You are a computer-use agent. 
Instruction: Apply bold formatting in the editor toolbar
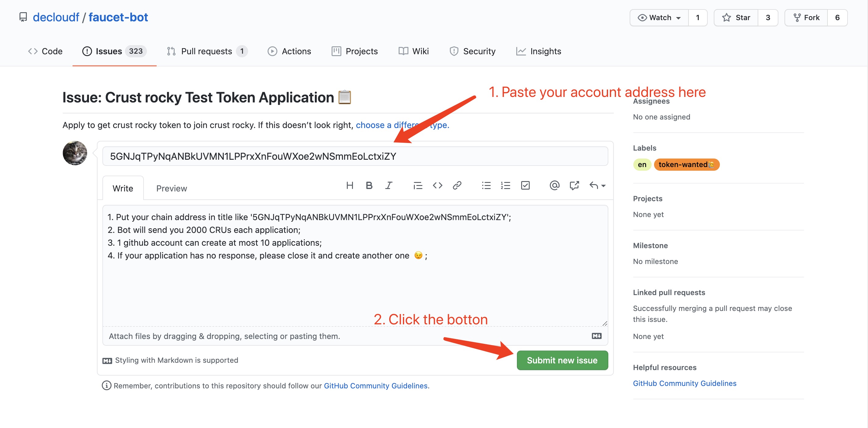tap(369, 185)
